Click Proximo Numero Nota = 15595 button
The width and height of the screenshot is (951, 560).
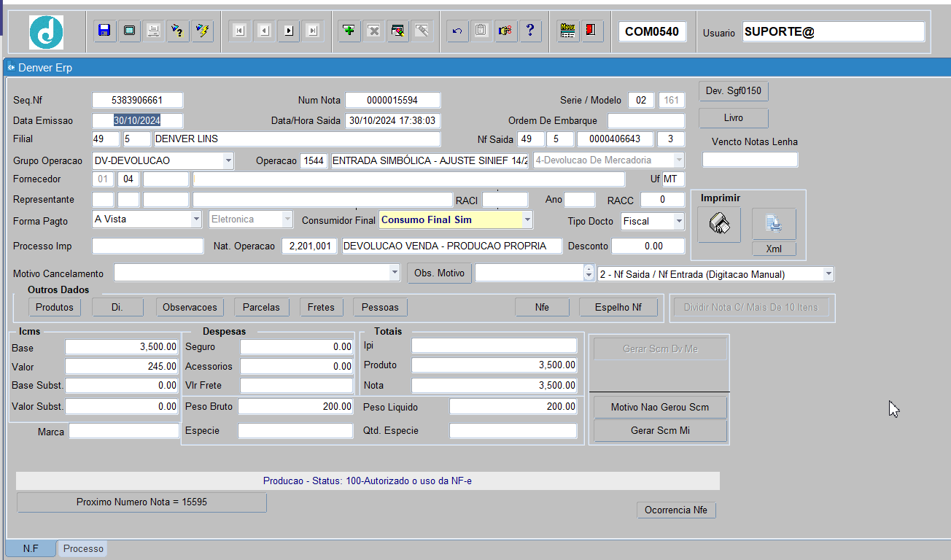point(141,502)
